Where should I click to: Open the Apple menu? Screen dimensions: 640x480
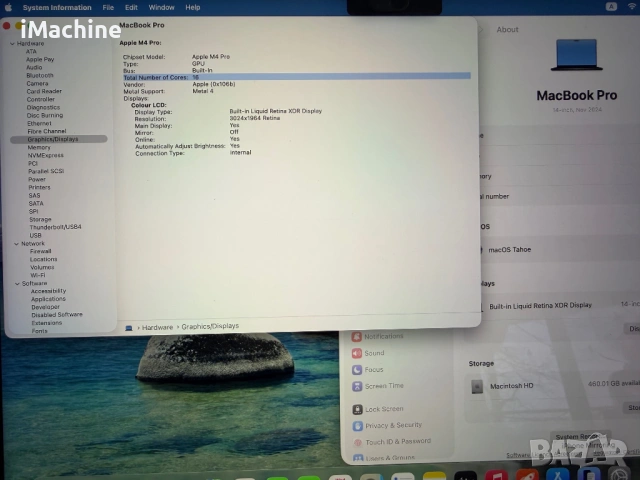9,7
